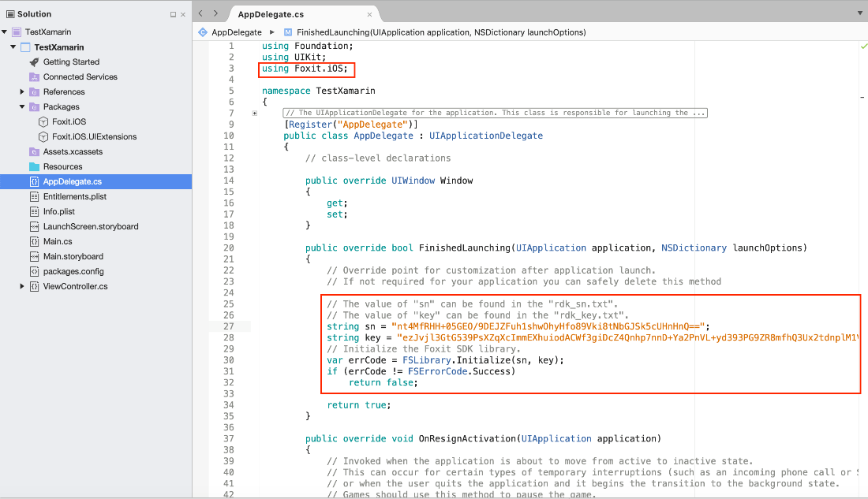The image size is (868, 499).
Task: Click the LaunchScreen.storyboard file icon
Action: pyautogui.click(x=34, y=226)
